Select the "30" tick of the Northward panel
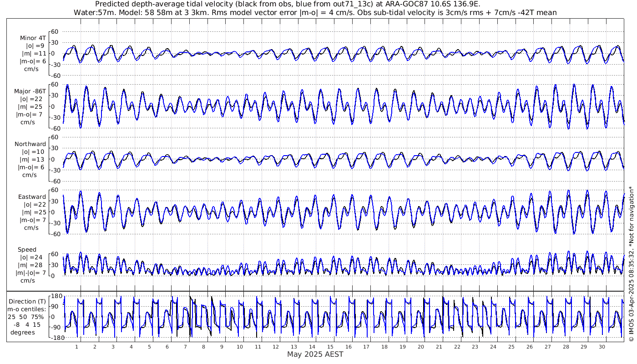Image resolution: width=637 pixels, height=364 pixels. point(55,148)
